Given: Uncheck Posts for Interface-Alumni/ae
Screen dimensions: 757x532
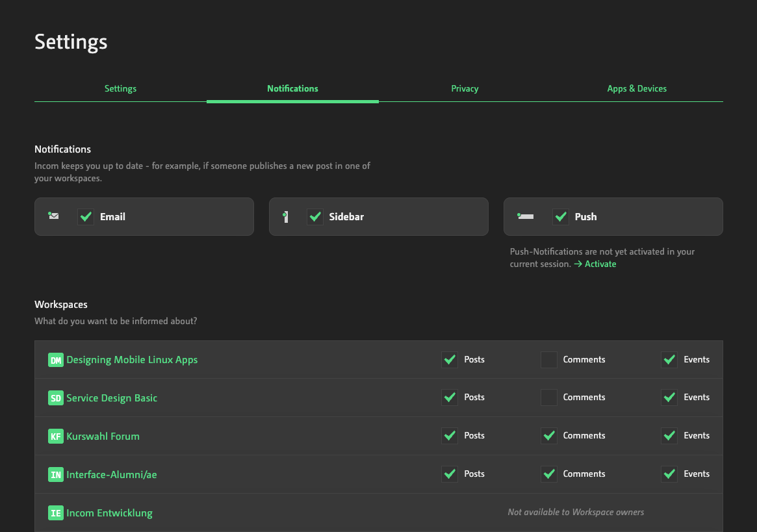Looking at the screenshot, I should click(x=450, y=474).
